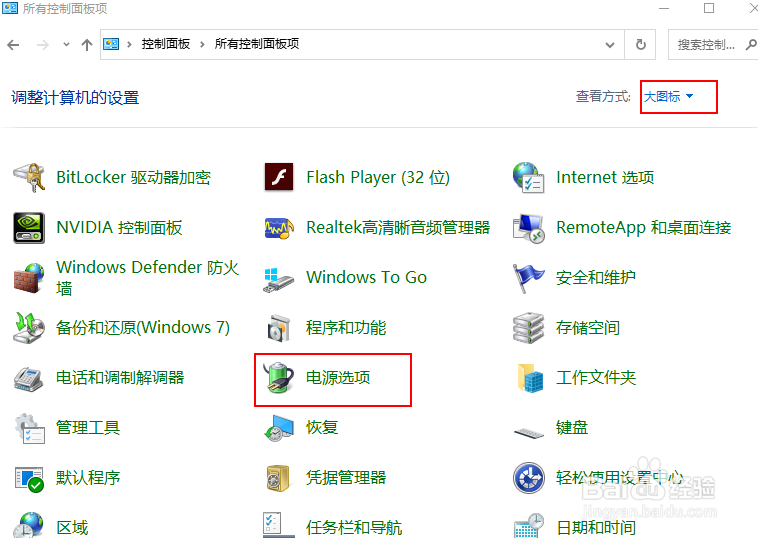Image resolution: width=758 pixels, height=538 pixels.
Task: Open the 备份和还原(Windows 7) link
Action: click(143, 328)
